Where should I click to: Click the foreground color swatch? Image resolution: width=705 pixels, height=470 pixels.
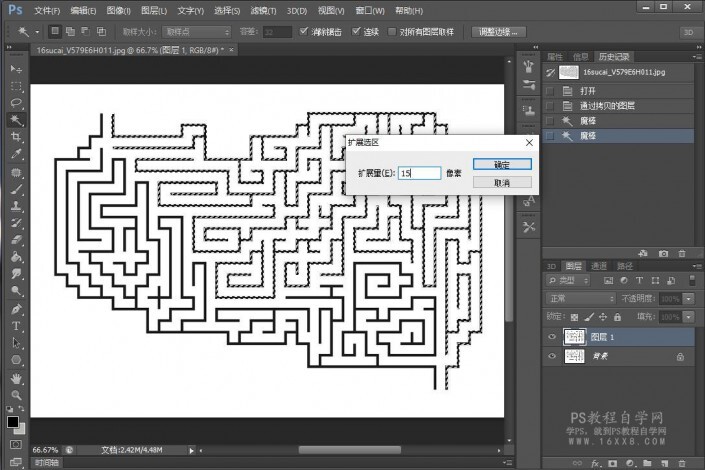pos(13,421)
